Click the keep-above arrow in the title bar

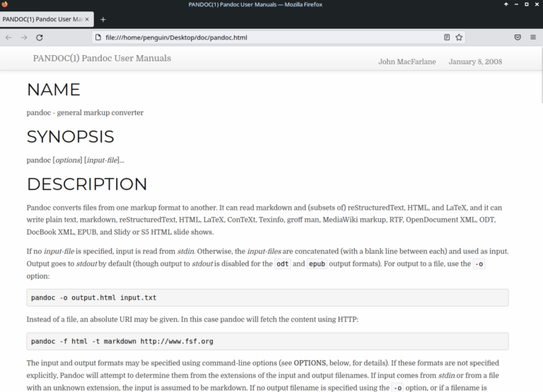[x=506, y=4]
